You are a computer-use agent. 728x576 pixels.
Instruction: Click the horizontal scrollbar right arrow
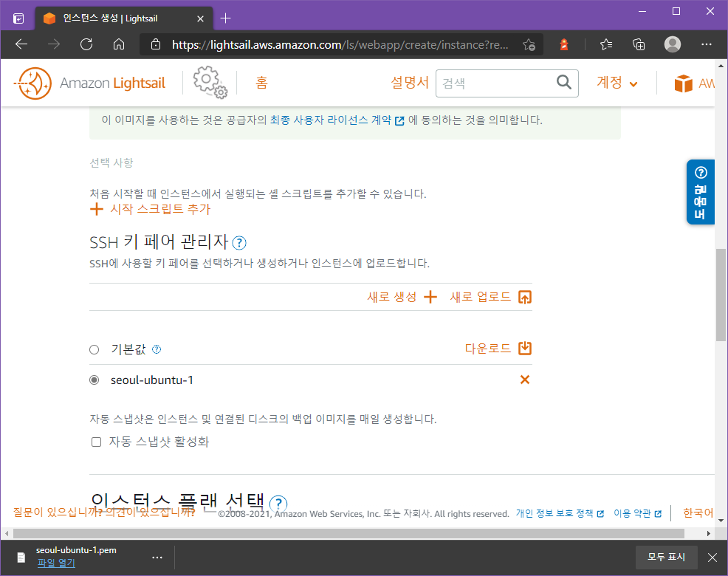tap(709, 533)
